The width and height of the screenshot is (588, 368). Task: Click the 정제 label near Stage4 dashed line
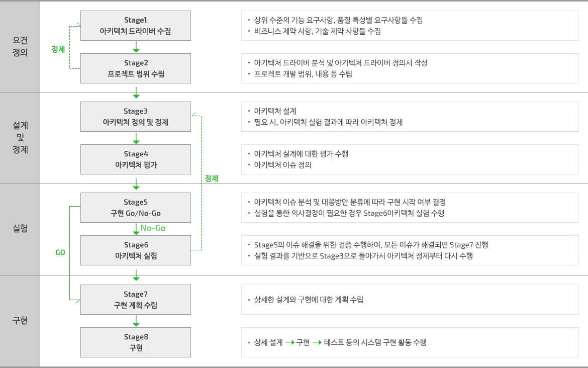tap(212, 178)
